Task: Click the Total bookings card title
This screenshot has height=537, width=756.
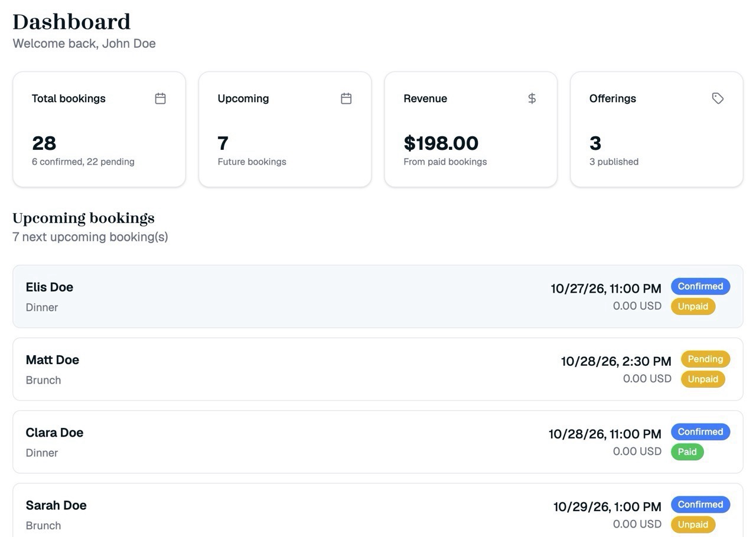Action: click(69, 99)
